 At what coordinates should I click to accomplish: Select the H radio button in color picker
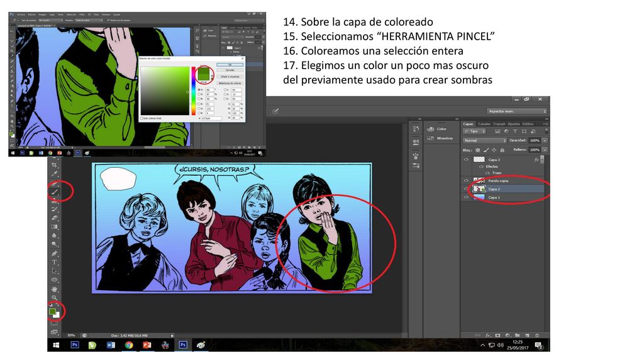pos(199,89)
